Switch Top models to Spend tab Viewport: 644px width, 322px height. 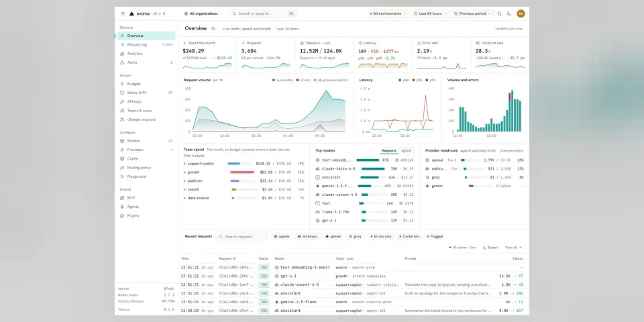tap(407, 151)
